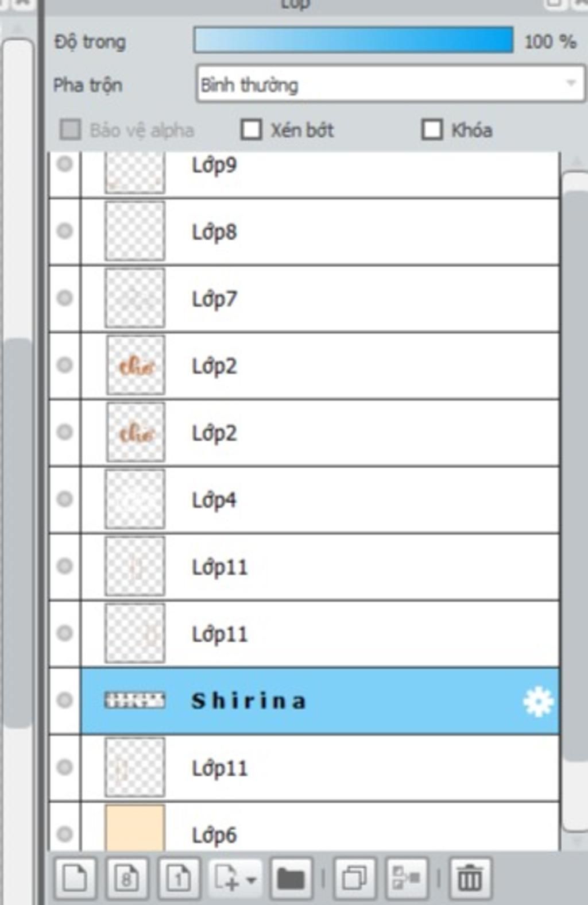
Task: Tick the Khóa lock checkbox
Action: (x=432, y=130)
